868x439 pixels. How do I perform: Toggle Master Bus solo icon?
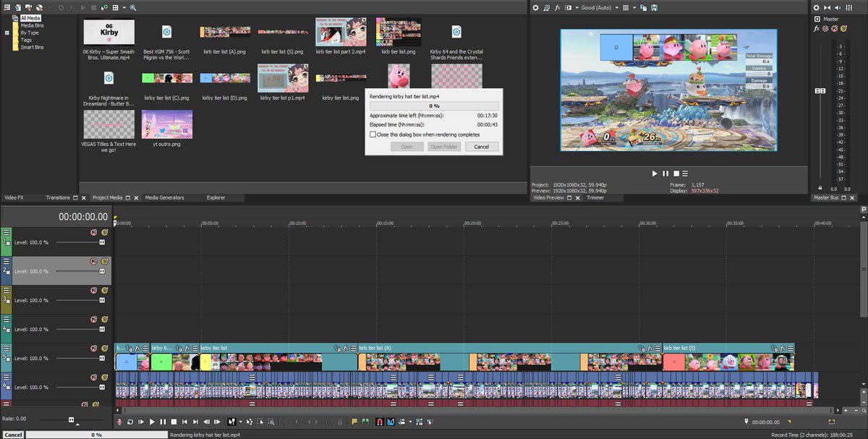click(x=843, y=28)
